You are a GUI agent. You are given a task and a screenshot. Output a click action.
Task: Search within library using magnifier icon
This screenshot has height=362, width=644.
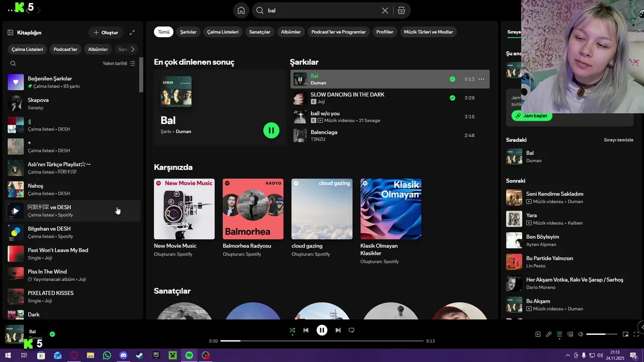[x=13, y=63]
